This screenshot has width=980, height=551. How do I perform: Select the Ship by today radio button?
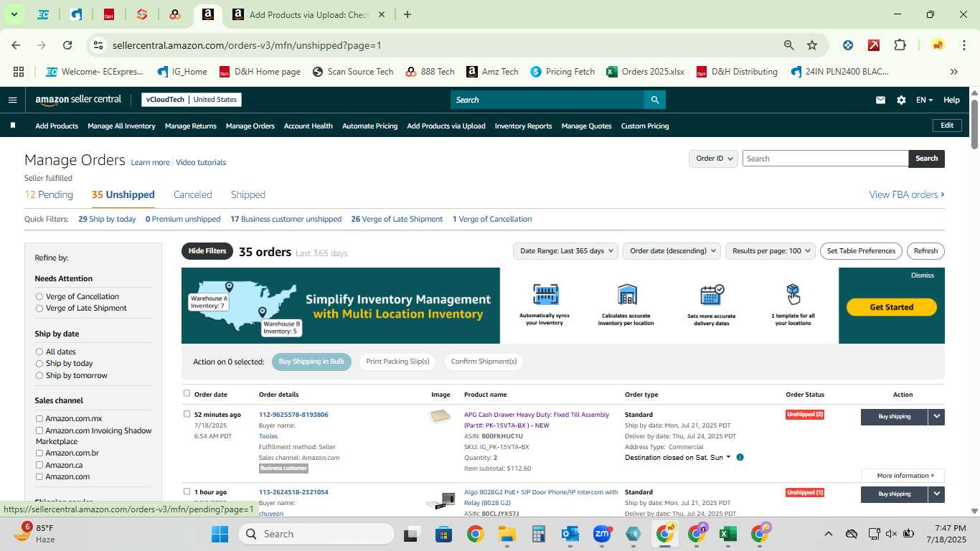tap(39, 363)
